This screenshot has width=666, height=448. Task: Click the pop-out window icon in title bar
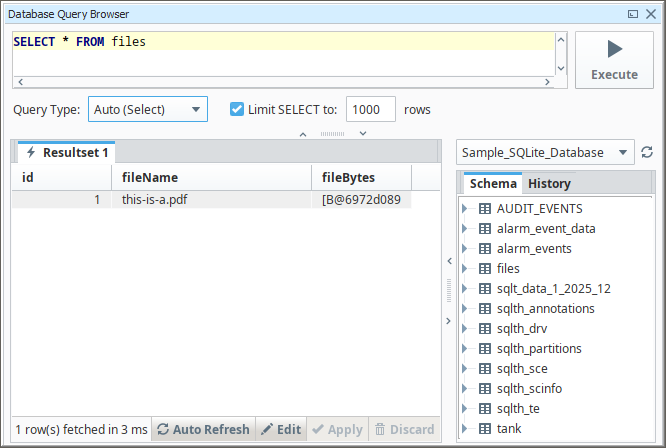click(633, 14)
